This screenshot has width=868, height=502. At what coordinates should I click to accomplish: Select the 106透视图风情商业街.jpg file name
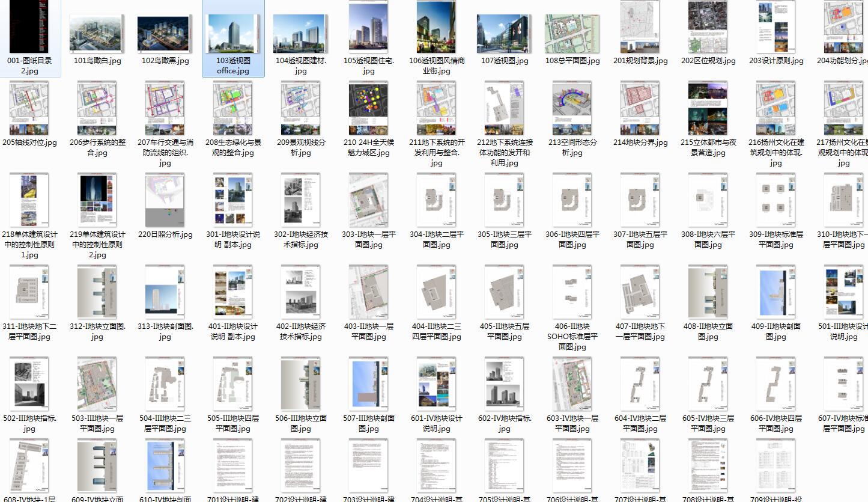click(x=437, y=66)
